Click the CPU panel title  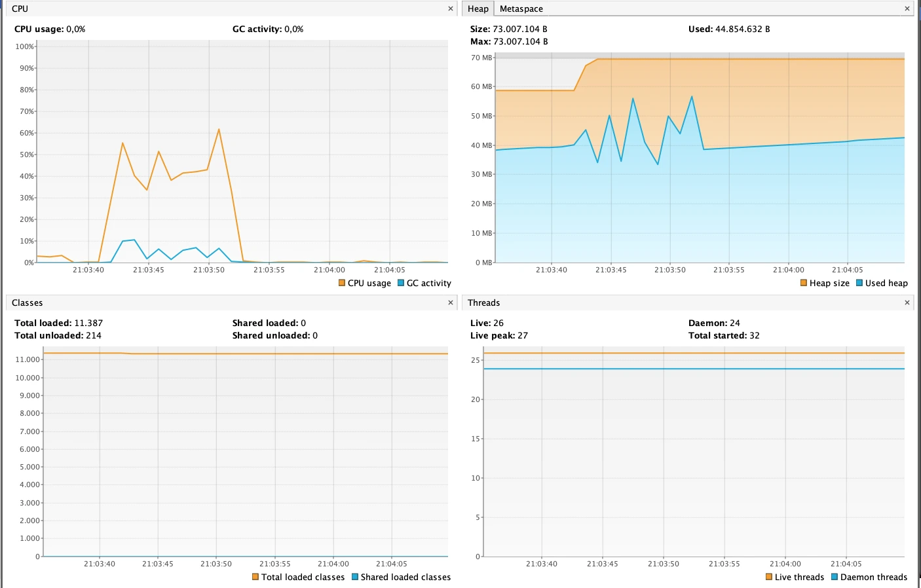coord(20,9)
